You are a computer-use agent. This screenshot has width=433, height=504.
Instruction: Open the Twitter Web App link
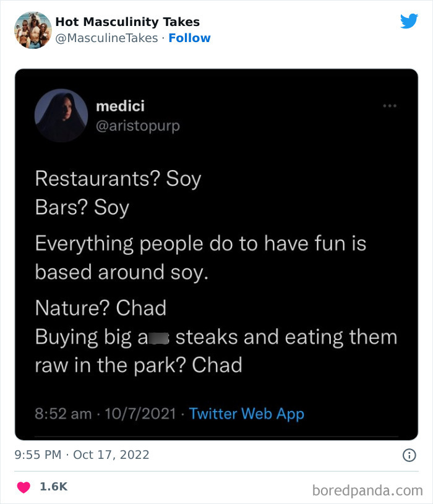pyautogui.click(x=246, y=414)
